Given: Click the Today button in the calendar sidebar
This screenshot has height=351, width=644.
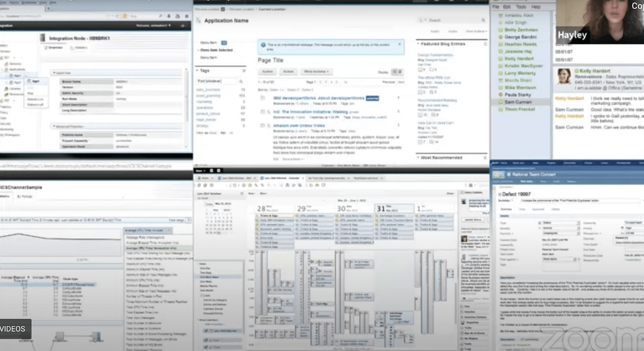Looking at the screenshot, I should point(209,204).
